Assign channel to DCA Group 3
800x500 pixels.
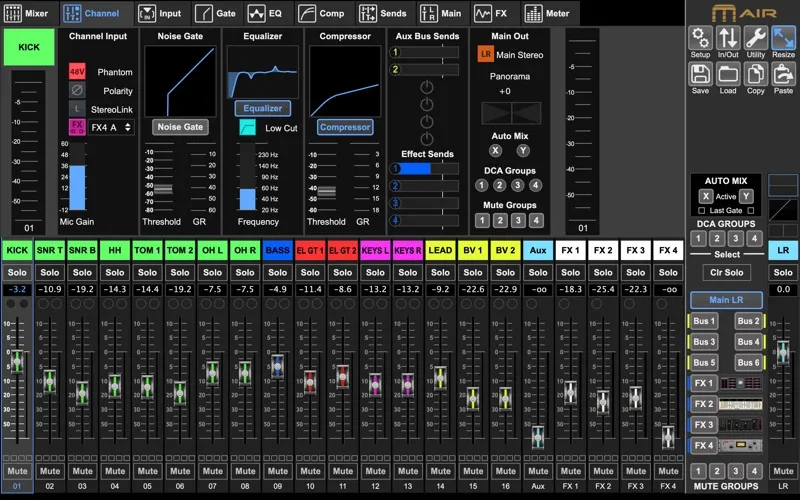(517, 185)
